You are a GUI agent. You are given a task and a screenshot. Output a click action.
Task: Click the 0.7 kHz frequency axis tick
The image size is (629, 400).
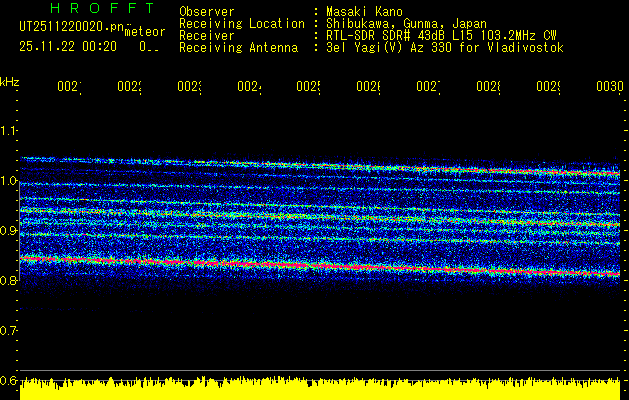pos(9,330)
